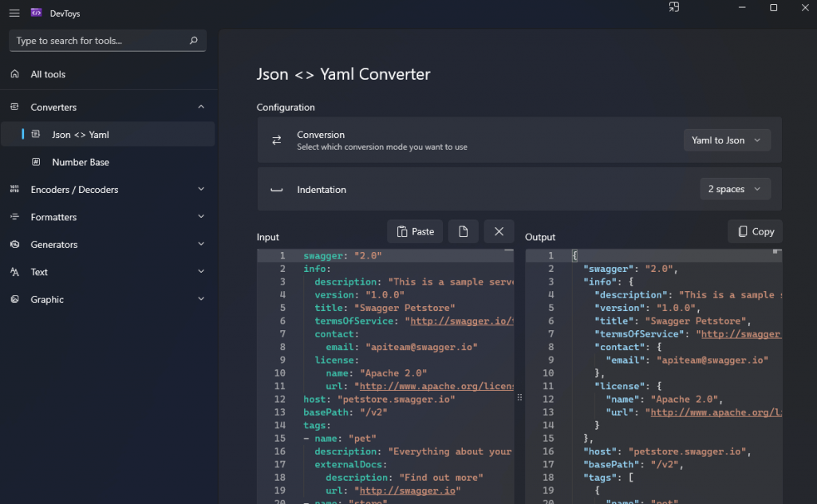Focus the tool search text box
817x504 pixels.
100,41
